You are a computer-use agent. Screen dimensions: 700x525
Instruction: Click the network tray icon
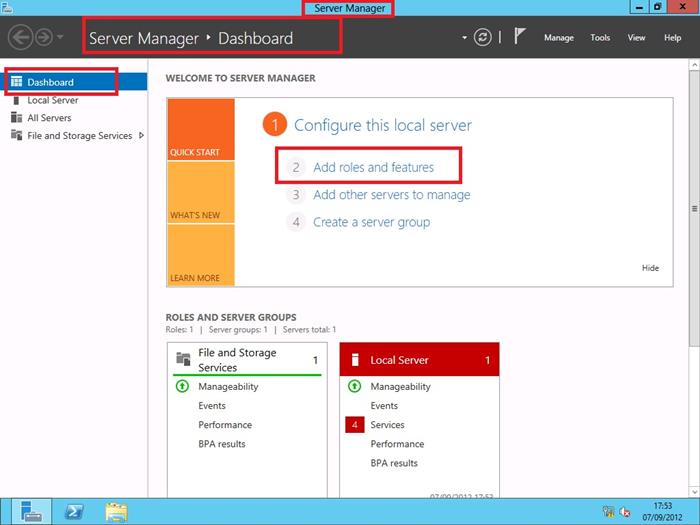608,512
